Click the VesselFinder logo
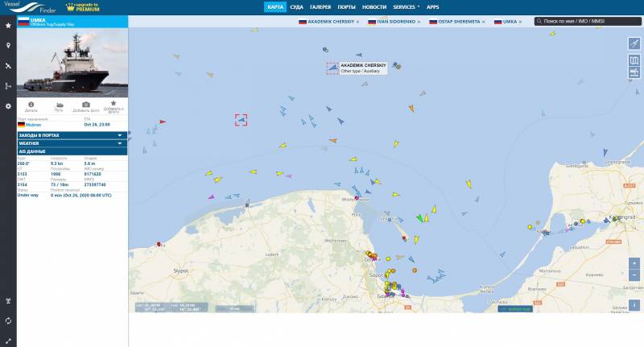This screenshot has width=644, height=347. point(30,7)
